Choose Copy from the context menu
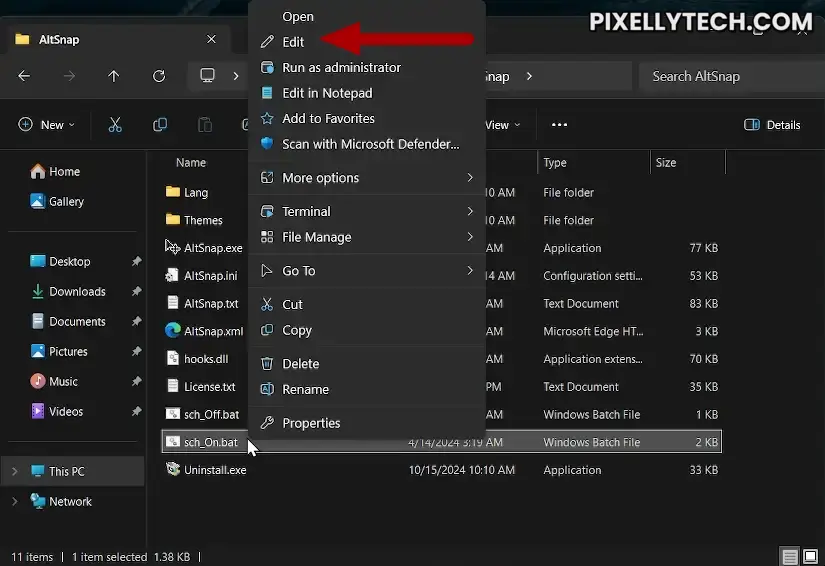This screenshot has height=566, width=825. [367, 330]
